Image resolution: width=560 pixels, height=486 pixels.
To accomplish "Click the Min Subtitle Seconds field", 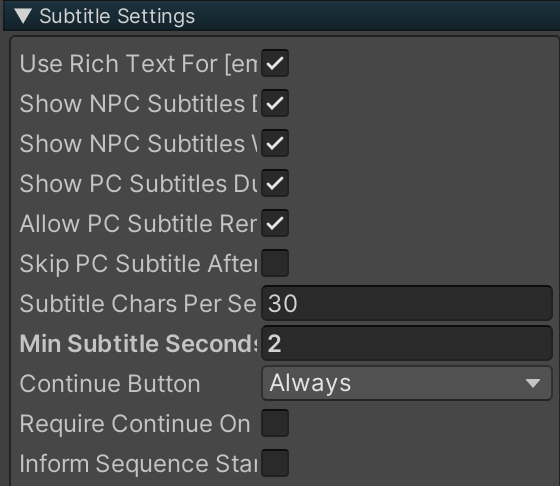I will (x=407, y=343).
